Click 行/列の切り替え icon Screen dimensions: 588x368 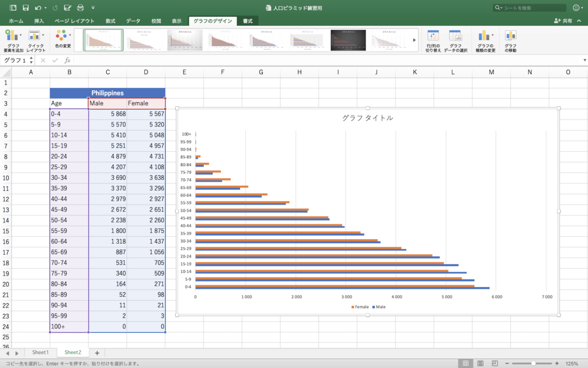pos(433,41)
